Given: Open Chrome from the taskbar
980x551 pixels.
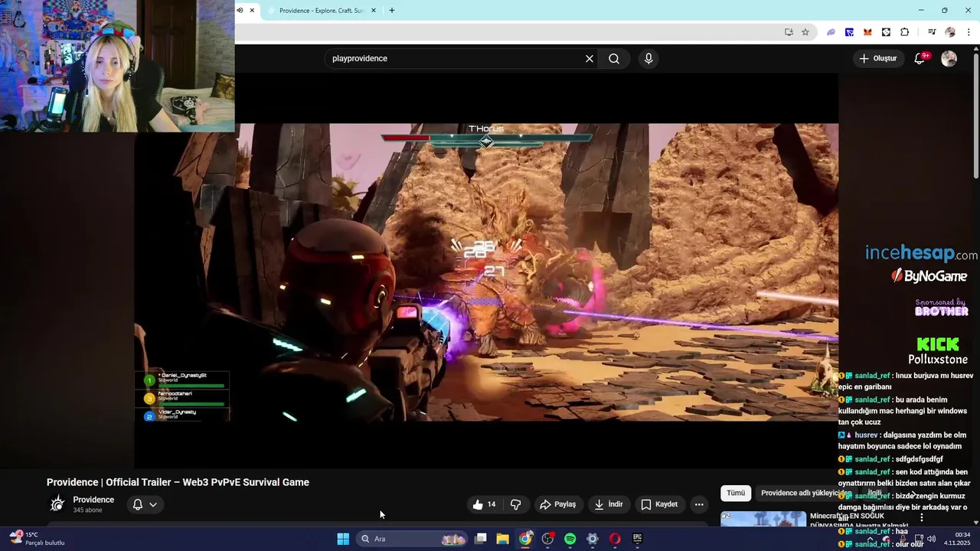Looking at the screenshot, I should coord(525,539).
